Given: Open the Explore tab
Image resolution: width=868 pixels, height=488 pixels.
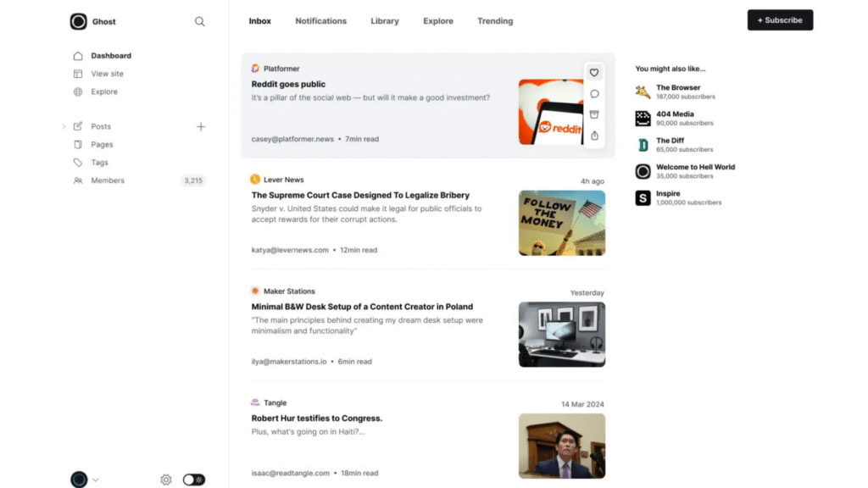Looking at the screenshot, I should (x=438, y=21).
